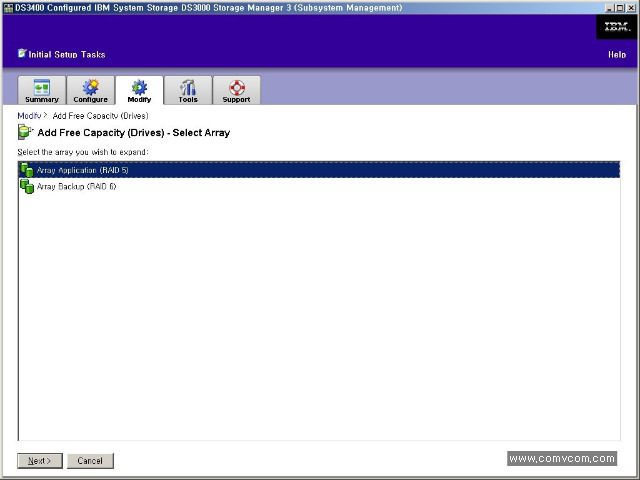Screen dimensions: 640x480
Task: Select Array Application (RAID 5) row
Action: pyautogui.click(x=319, y=170)
